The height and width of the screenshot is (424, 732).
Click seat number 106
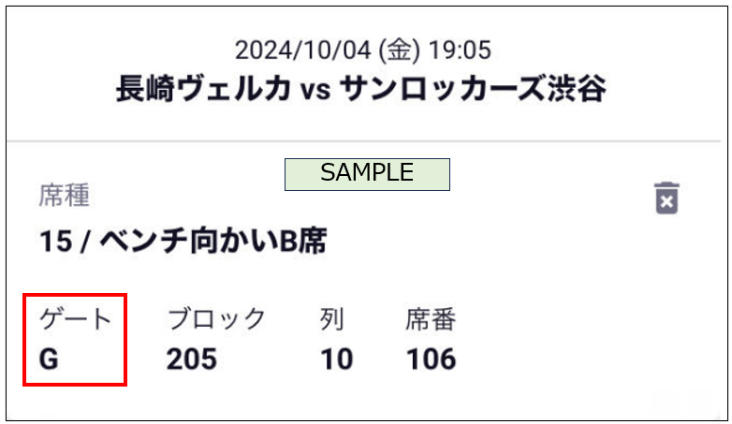(x=431, y=359)
